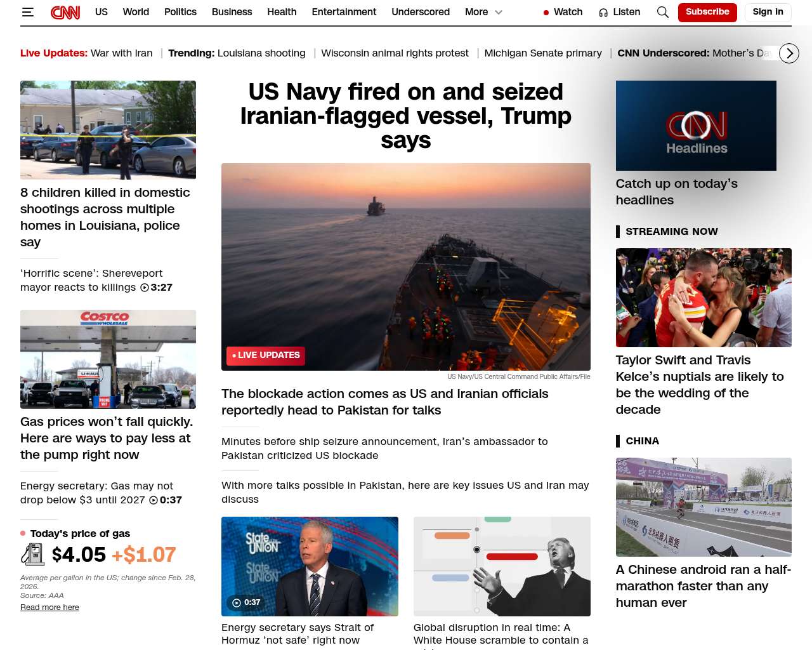812x650 pixels.
Task: Open Catch up on today's headlines link
Action: pyautogui.click(x=677, y=192)
